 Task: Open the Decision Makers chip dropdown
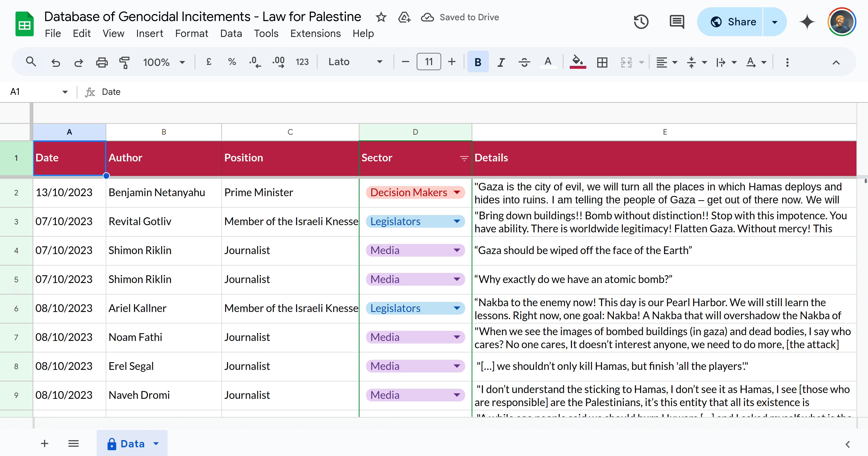tap(457, 192)
